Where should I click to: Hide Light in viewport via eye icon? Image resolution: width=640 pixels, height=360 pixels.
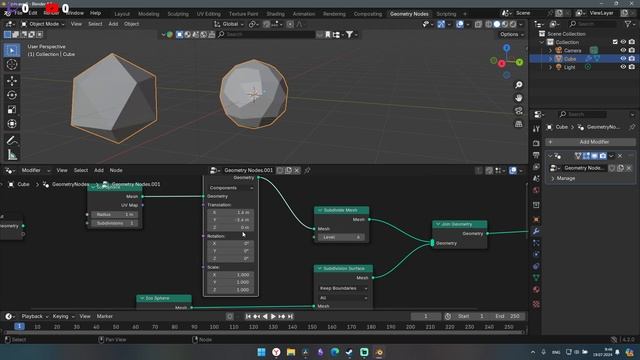point(623,67)
